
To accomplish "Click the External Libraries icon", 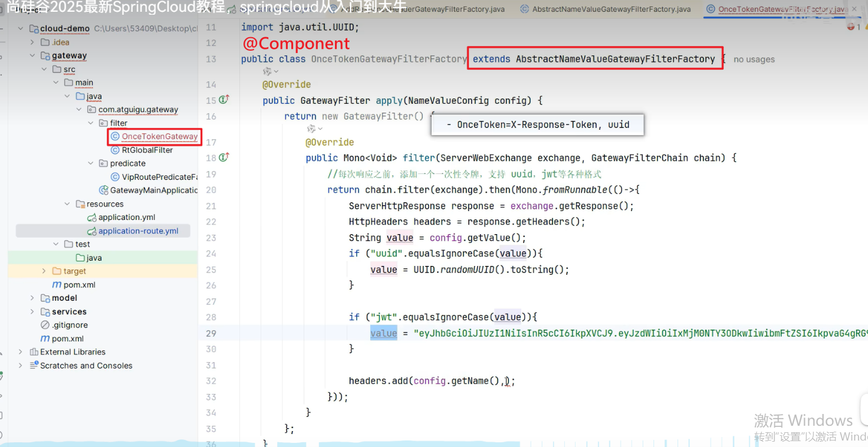I will pos(34,352).
